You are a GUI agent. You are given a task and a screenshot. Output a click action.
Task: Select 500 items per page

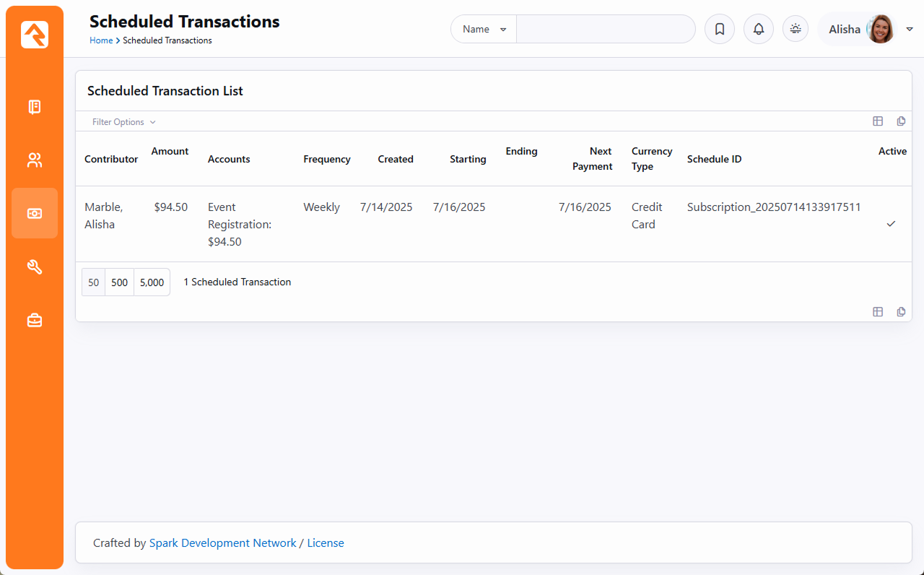coord(120,282)
